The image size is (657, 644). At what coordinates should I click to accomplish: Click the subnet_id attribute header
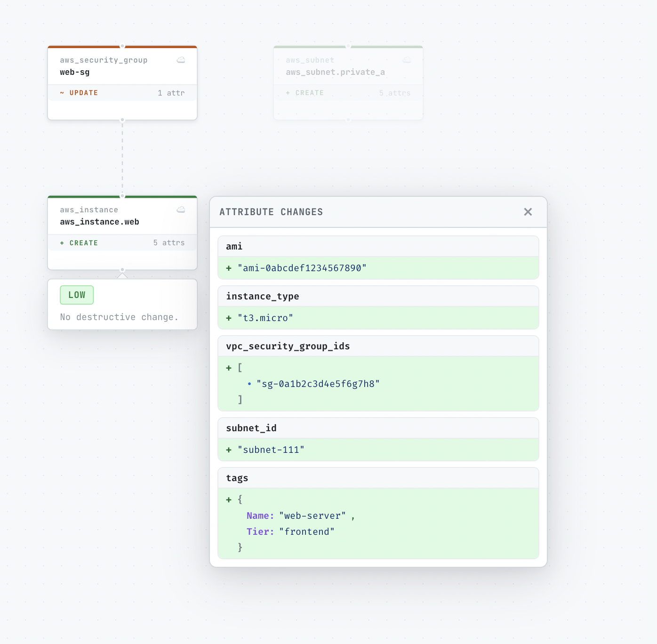(378, 428)
